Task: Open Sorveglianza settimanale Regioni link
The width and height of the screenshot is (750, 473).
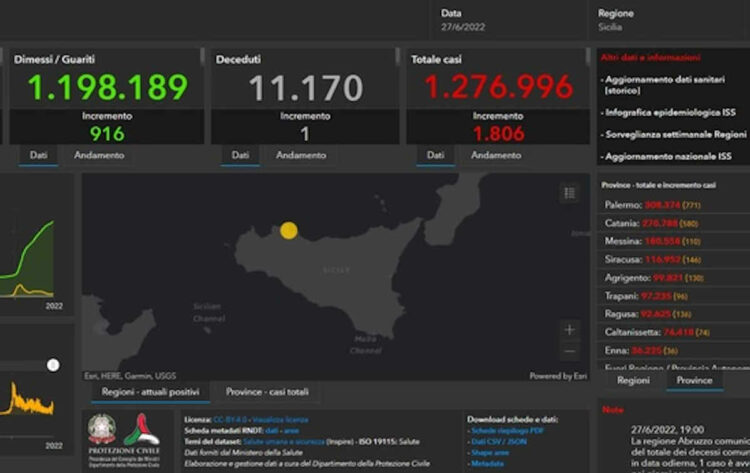Action: pyautogui.click(x=675, y=133)
